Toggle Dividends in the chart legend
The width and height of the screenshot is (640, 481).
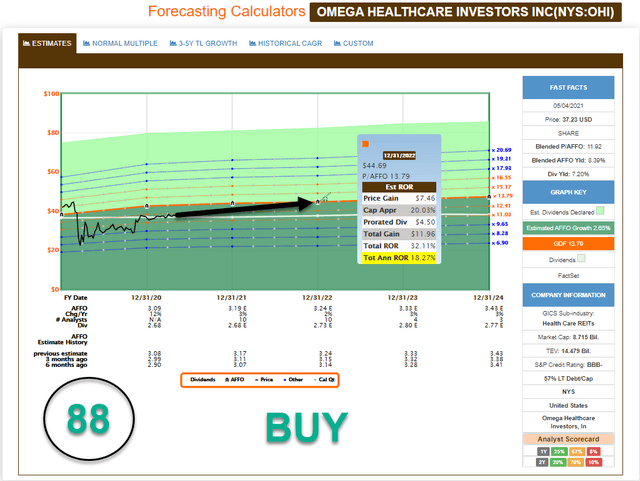click(200, 380)
